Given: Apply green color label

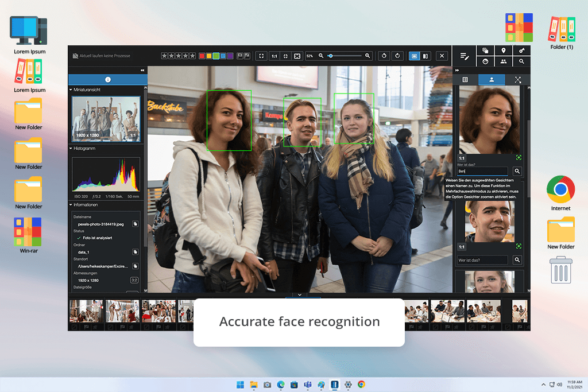Looking at the screenshot, I should pos(216,56).
